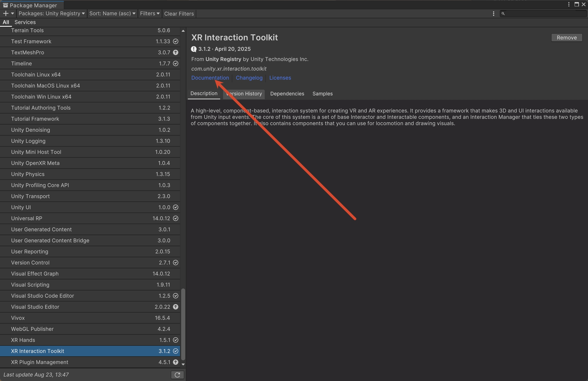Click installed checkmark for Visual Studio Code Editor
The height and width of the screenshot is (381, 588).
pyautogui.click(x=176, y=296)
